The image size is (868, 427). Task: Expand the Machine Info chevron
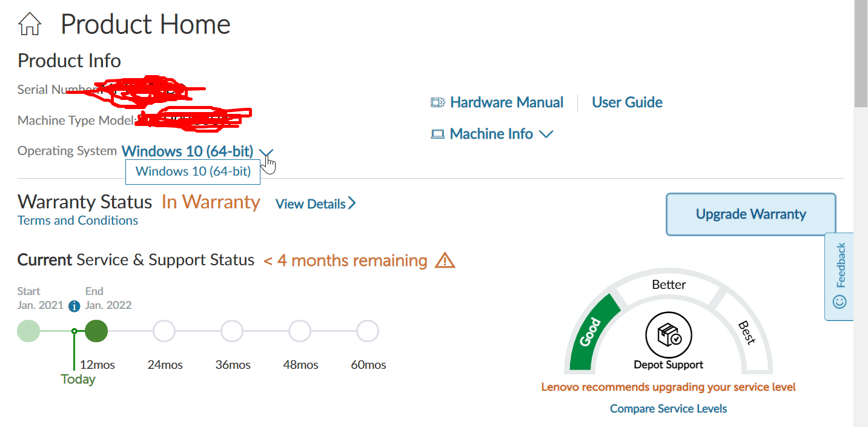point(546,134)
